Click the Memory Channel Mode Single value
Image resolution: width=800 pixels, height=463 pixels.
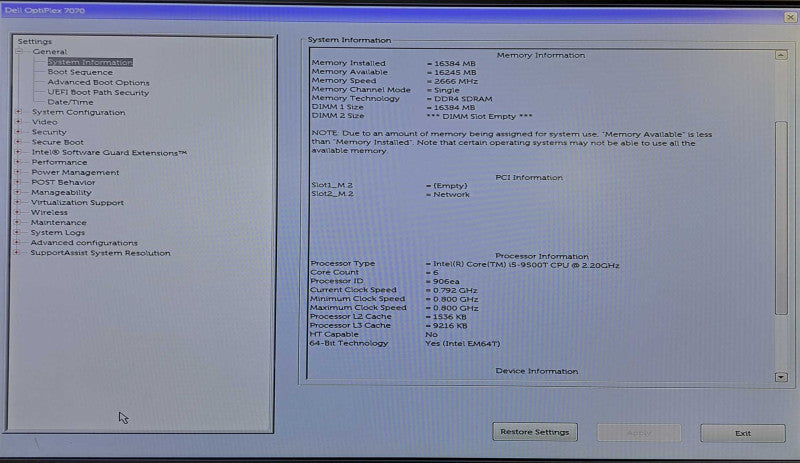443,90
